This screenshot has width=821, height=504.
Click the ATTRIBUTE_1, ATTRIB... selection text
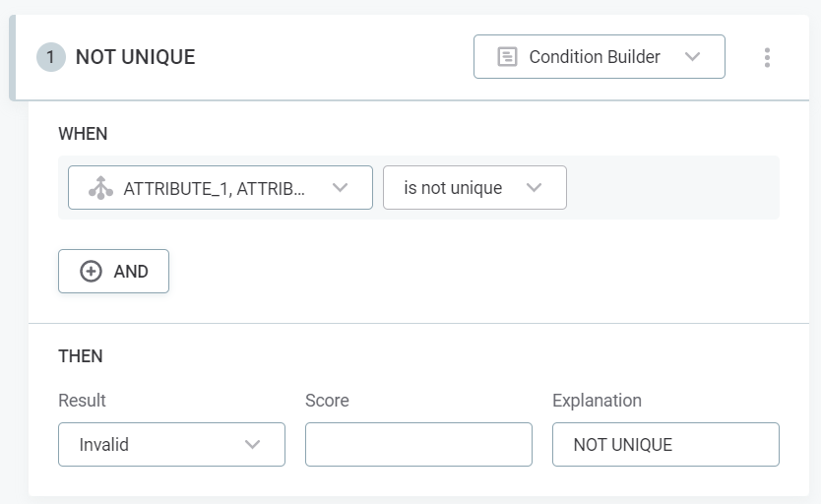214,188
